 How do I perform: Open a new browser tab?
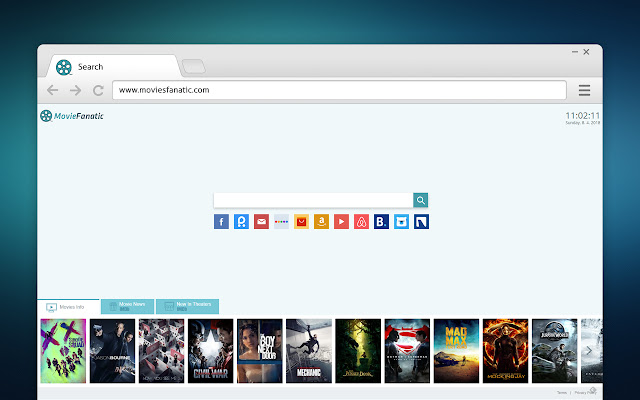[193, 67]
